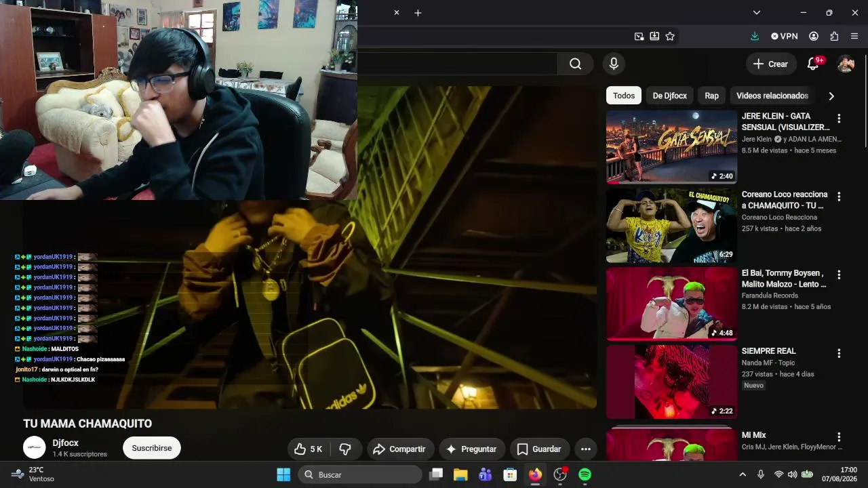Image resolution: width=868 pixels, height=488 pixels.
Task: Click the Preguntar button
Action: coord(471,449)
